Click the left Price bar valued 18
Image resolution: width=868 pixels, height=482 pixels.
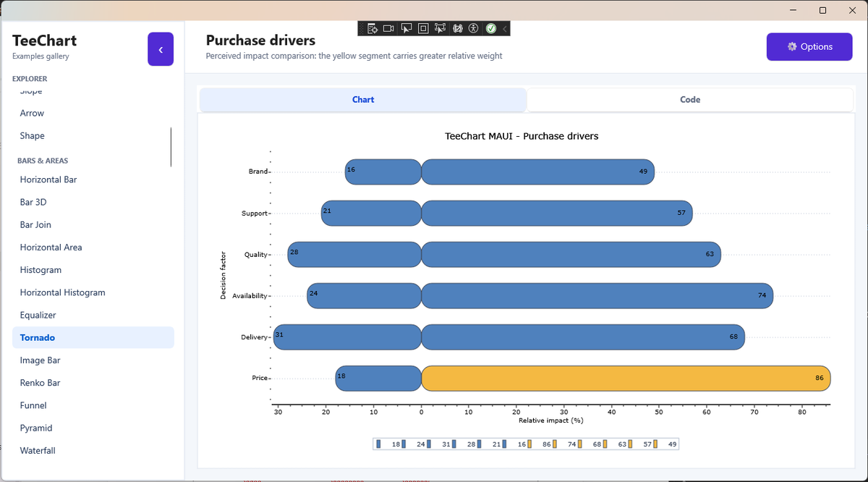(378, 379)
